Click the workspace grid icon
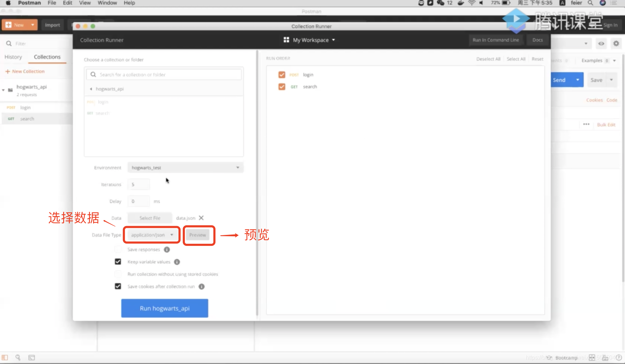Viewport: 625px width, 364px height. coord(286,40)
